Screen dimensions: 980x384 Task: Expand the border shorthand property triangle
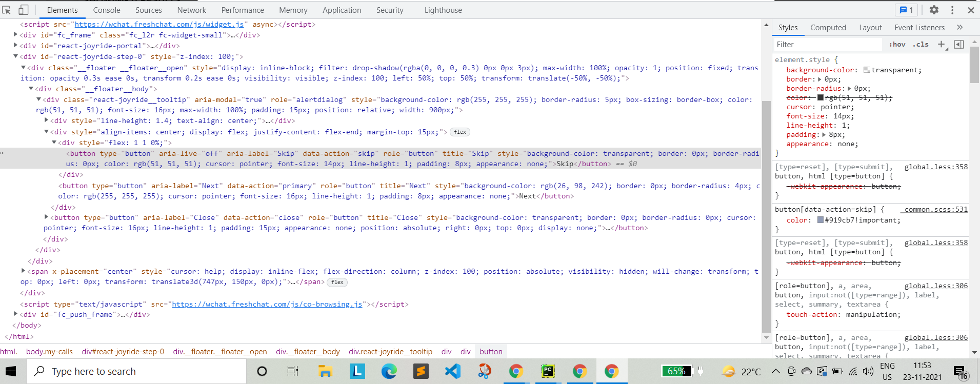click(x=819, y=79)
